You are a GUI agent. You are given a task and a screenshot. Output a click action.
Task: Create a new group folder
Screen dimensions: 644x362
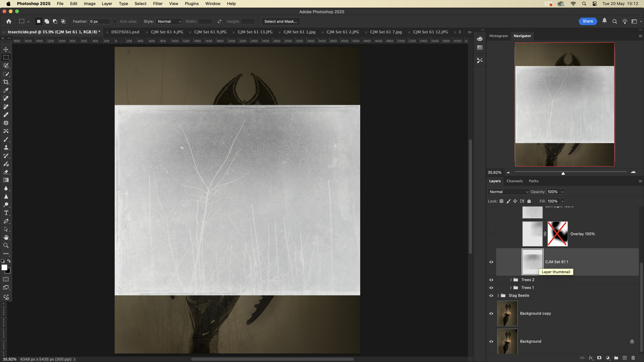tap(616, 358)
